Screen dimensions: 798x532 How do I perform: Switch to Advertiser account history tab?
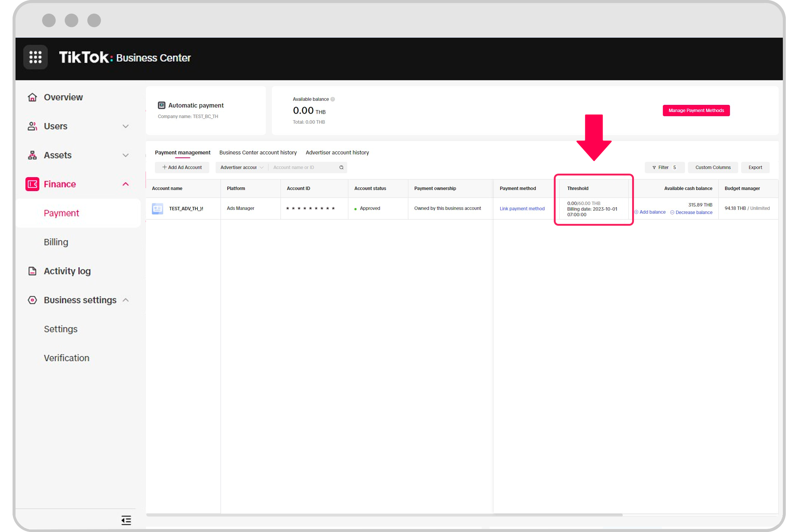tap(337, 153)
